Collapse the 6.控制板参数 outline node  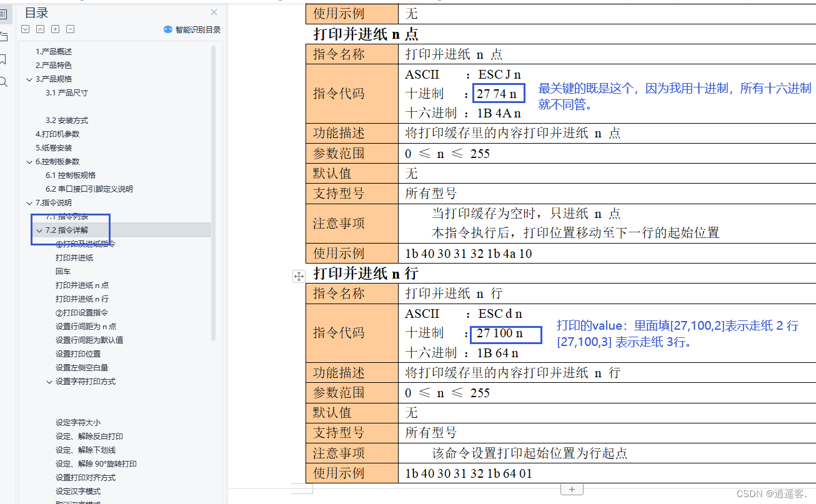click(29, 162)
